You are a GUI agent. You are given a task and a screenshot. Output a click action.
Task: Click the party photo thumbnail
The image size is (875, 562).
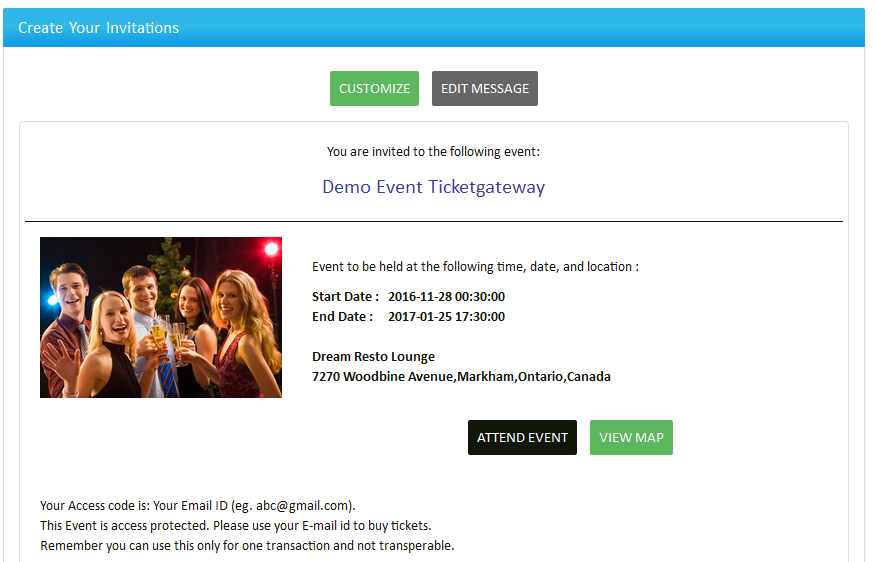[x=161, y=317]
